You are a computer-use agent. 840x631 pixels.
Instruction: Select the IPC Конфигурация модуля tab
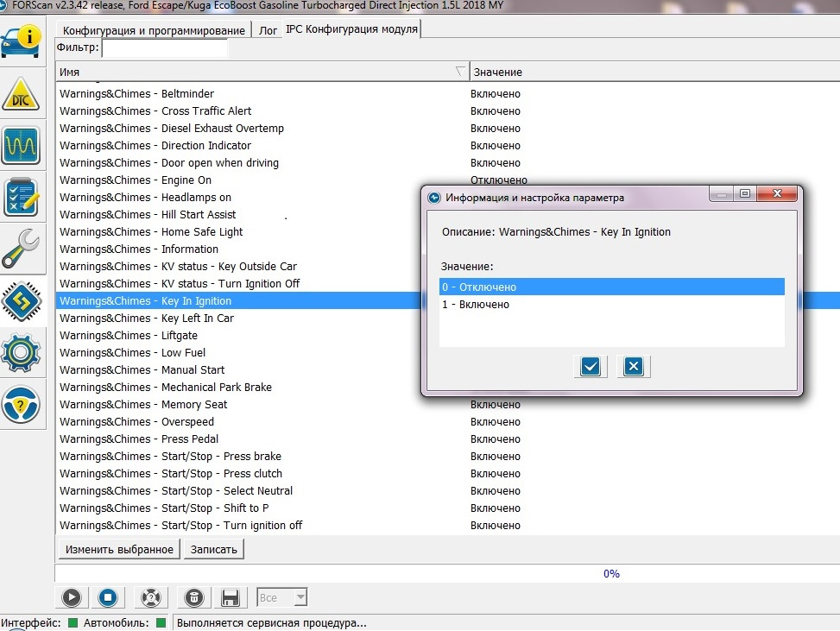pos(351,29)
